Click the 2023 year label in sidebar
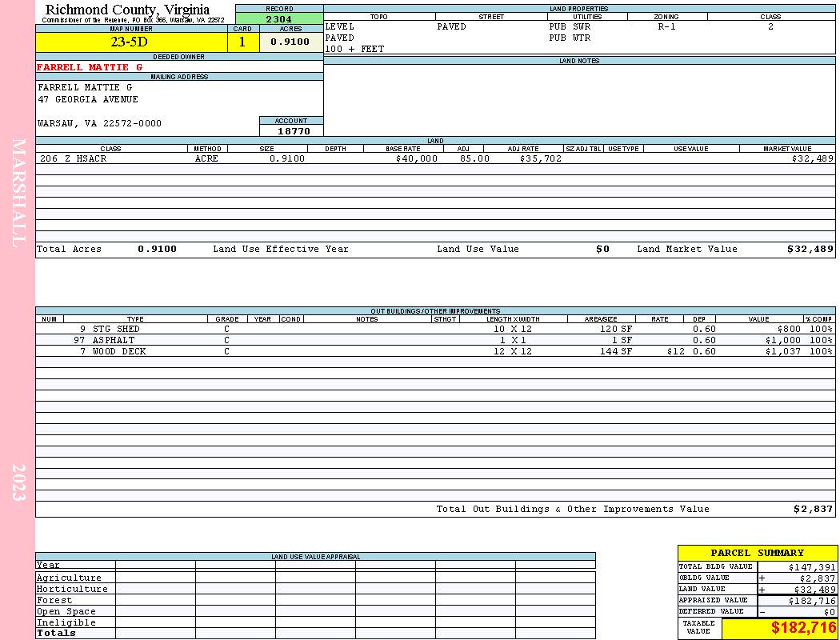 18,482
